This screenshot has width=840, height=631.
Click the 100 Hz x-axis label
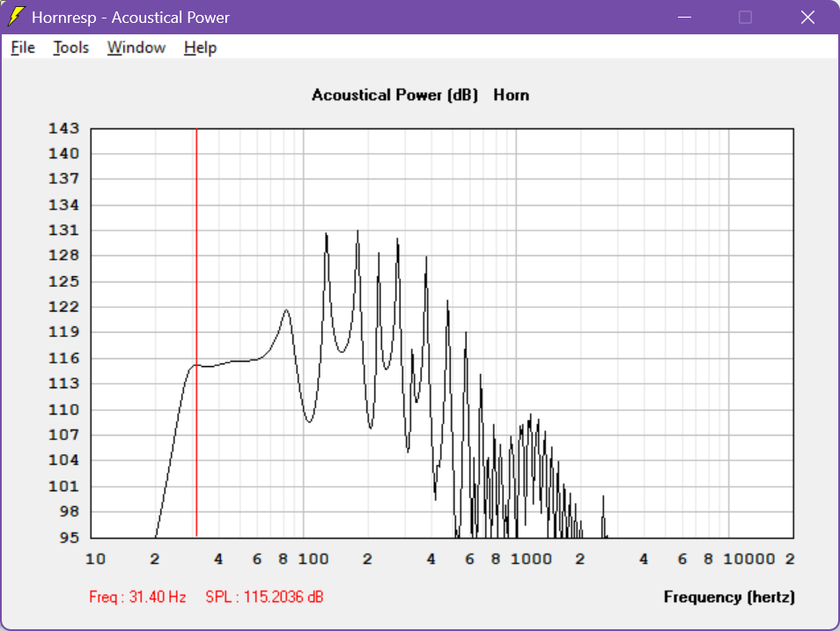[x=313, y=559]
